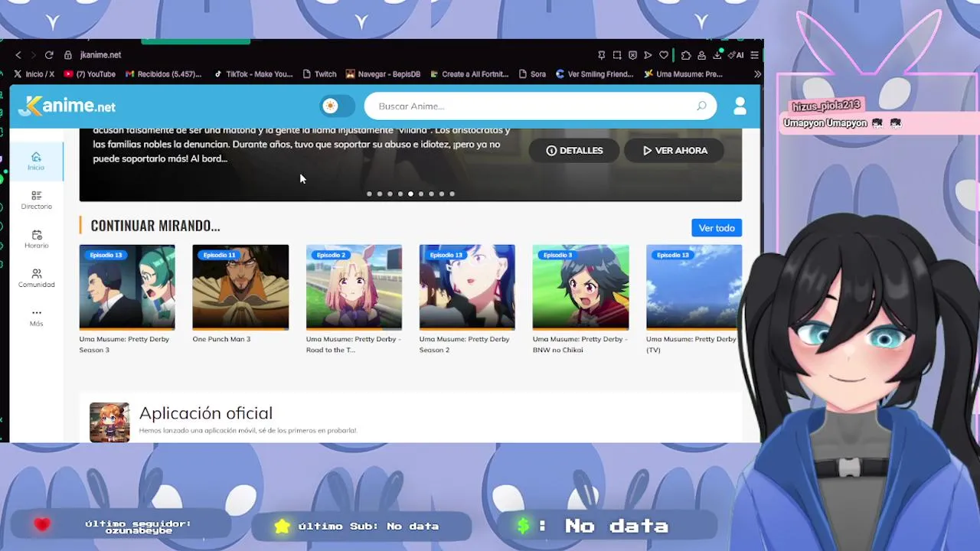980x551 pixels.
Task: Select the fourth carousel dot
Action: (400, 194)
